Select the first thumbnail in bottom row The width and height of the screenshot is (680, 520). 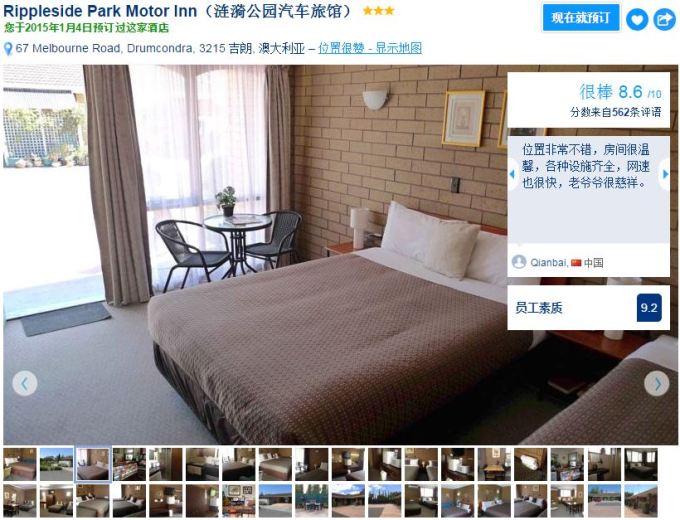(x=20, y=501)
